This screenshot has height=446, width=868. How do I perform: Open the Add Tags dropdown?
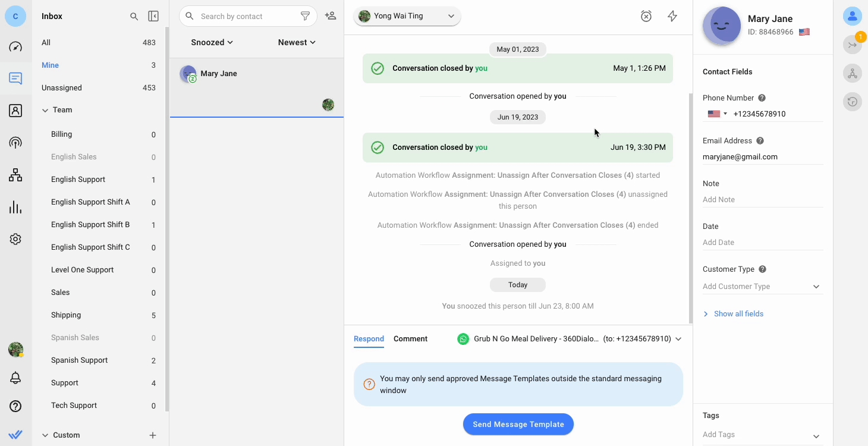[762, 435]
